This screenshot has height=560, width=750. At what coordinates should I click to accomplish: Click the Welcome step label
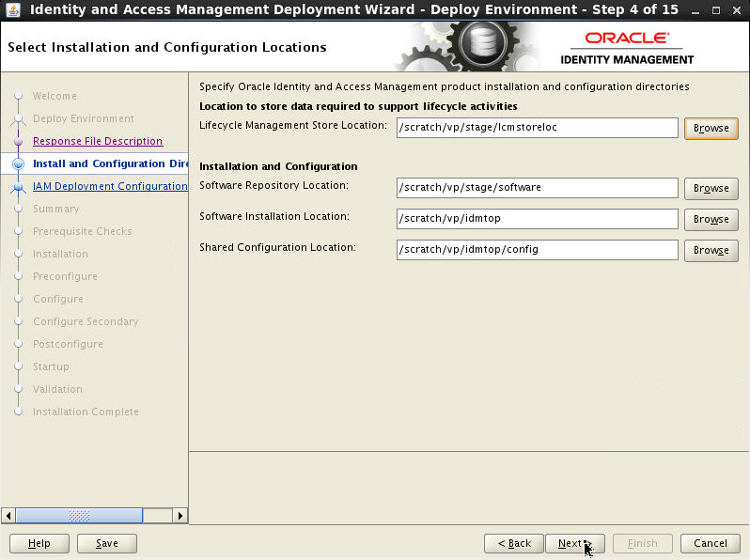(x=55, y=96)
